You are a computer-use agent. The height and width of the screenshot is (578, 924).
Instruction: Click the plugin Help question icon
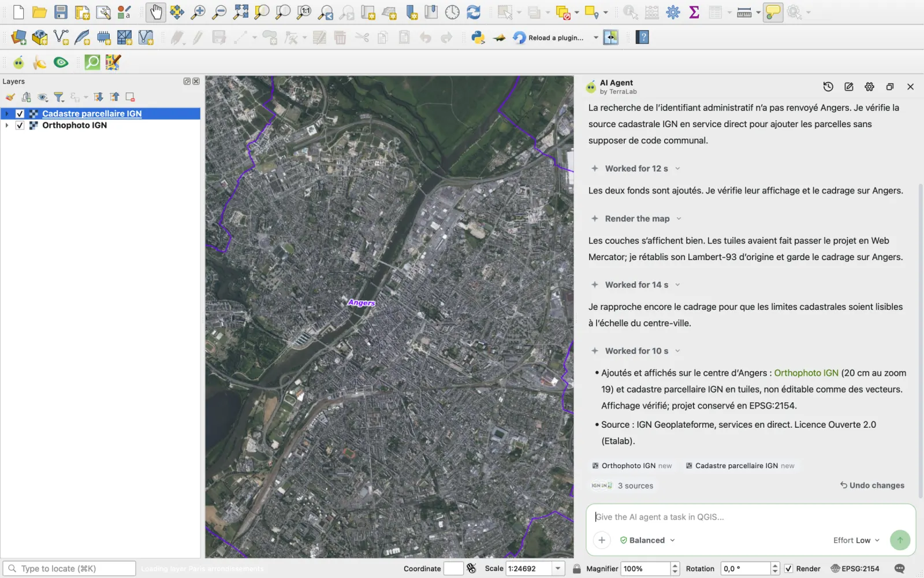[x=642, y=38]
